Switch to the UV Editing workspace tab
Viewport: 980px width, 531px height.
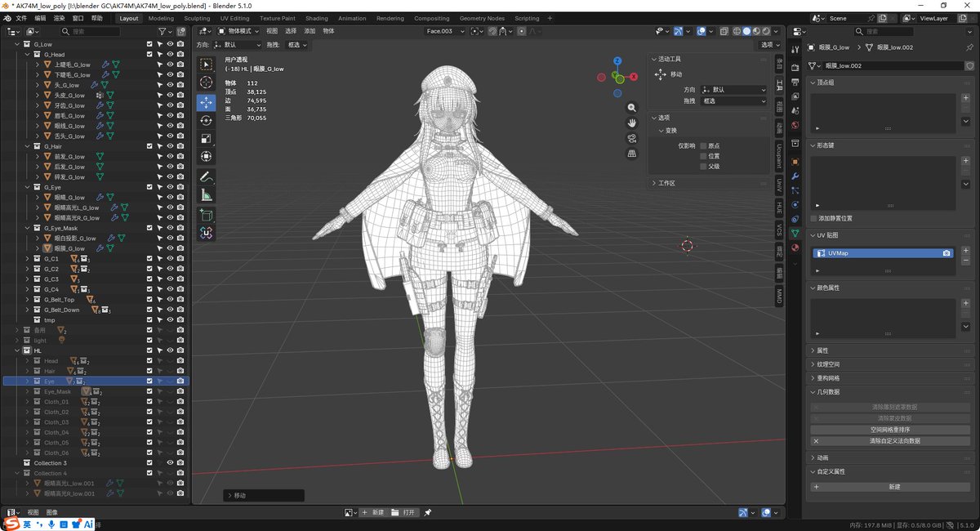pyautogui.click(x=235, y=18)
